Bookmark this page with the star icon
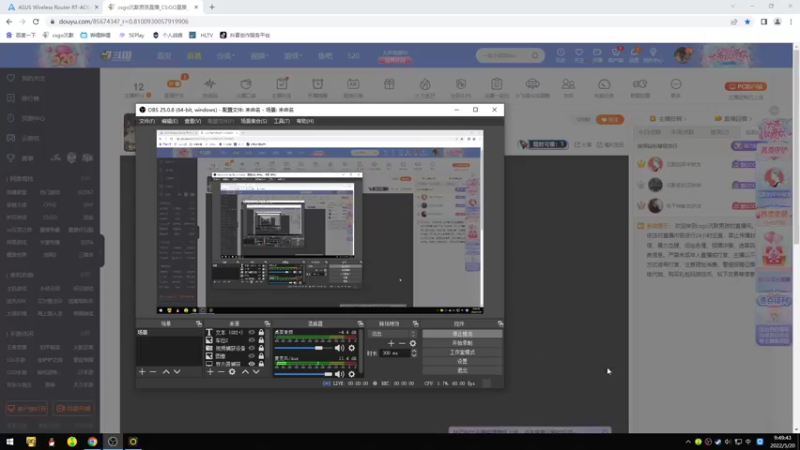This screenshot has width=800, height=450. 747,21
